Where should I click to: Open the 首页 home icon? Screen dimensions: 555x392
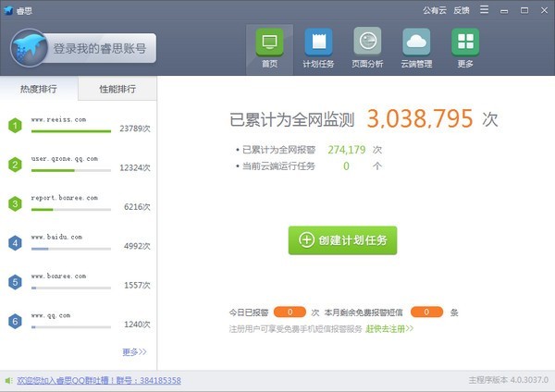click(269, 43)
